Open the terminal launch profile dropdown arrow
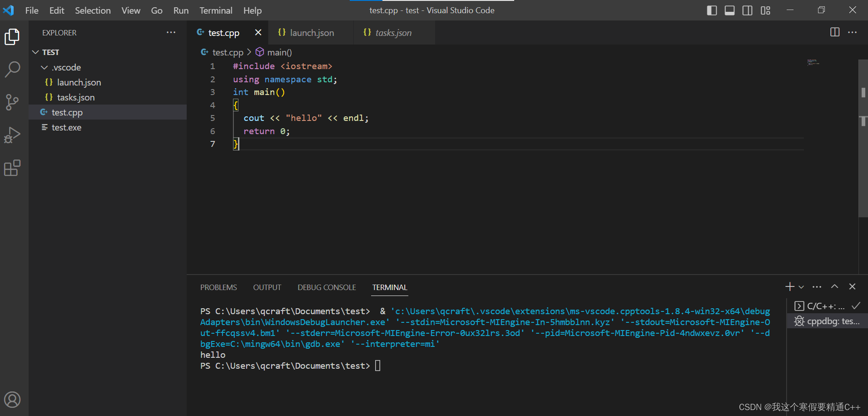Image resolution: width=868 pixels, height=416 pixels. point(801,287)
